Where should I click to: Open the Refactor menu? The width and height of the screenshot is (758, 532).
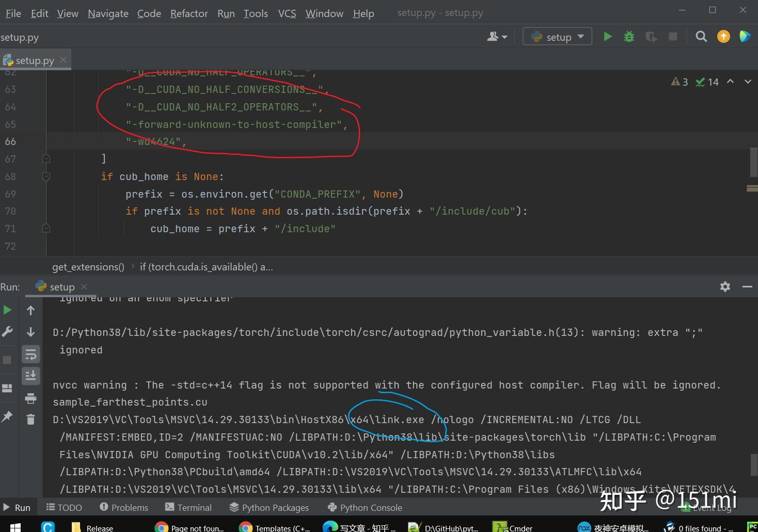(x=188, y=13)
